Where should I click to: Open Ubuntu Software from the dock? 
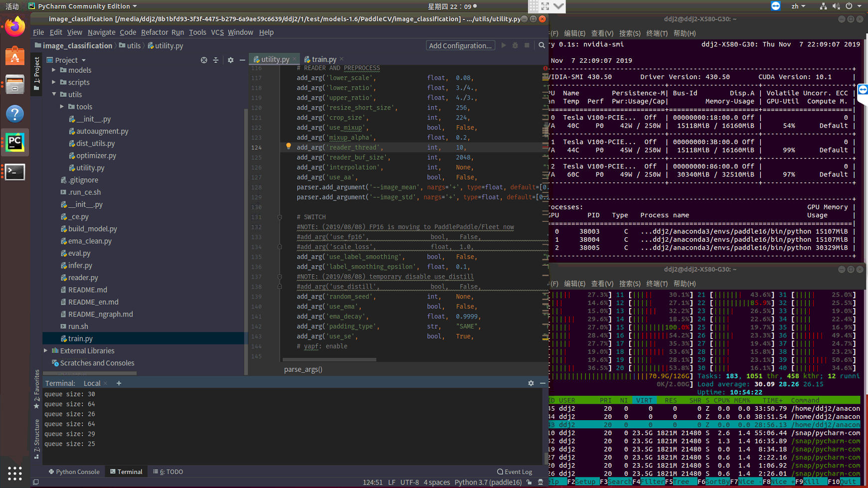coord(15,56)
